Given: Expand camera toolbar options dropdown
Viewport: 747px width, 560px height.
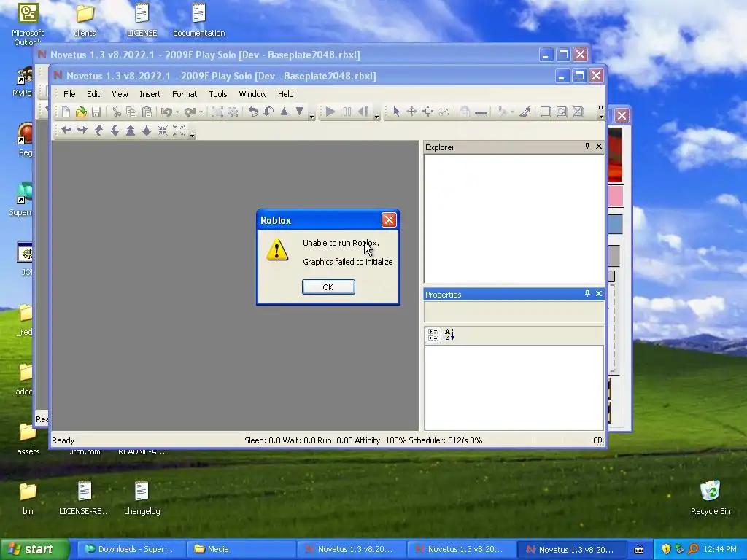Looking at the screenshot, I should (192, 135).
